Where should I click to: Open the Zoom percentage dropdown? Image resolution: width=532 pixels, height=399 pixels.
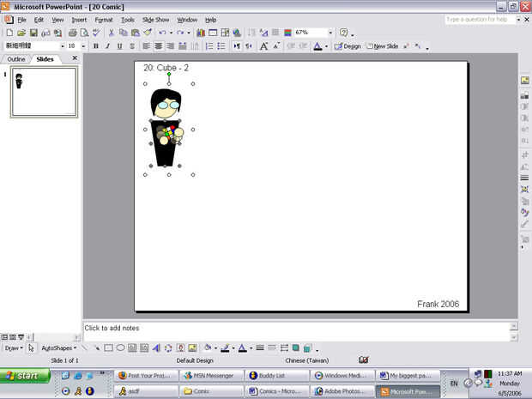[330, 33]
